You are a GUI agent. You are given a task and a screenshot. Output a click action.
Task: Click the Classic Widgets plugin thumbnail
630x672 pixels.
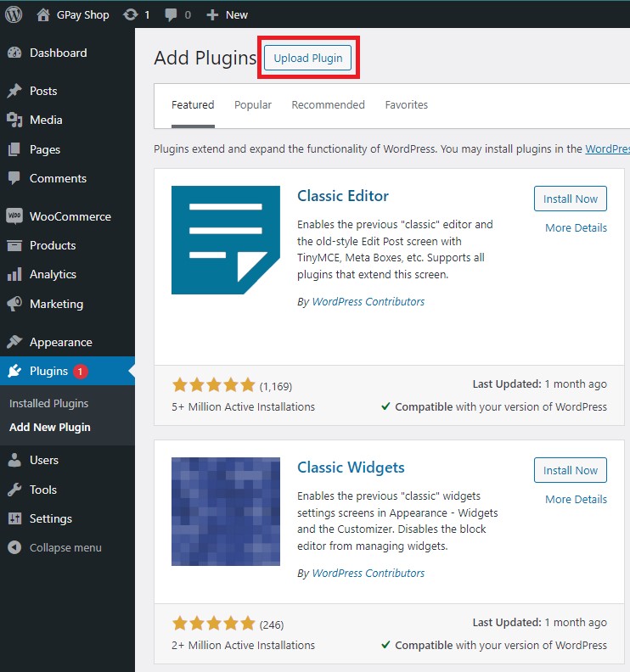coord(226,512)
